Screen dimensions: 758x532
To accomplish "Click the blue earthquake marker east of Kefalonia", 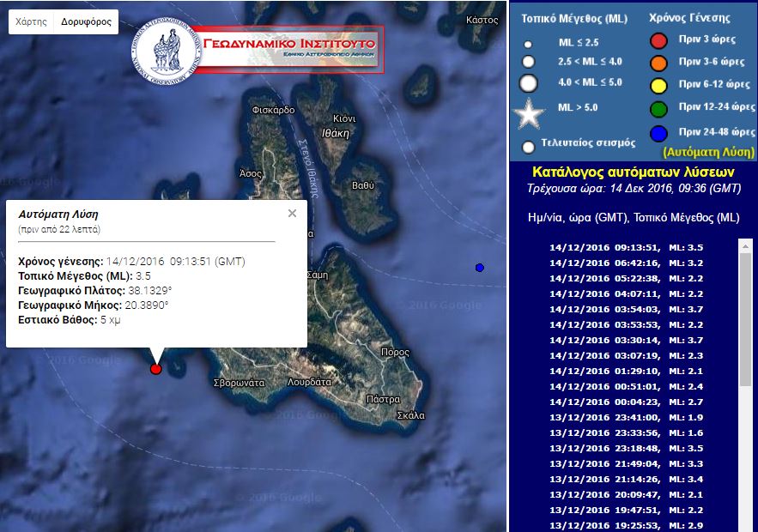I will click(x=480, y=268).
